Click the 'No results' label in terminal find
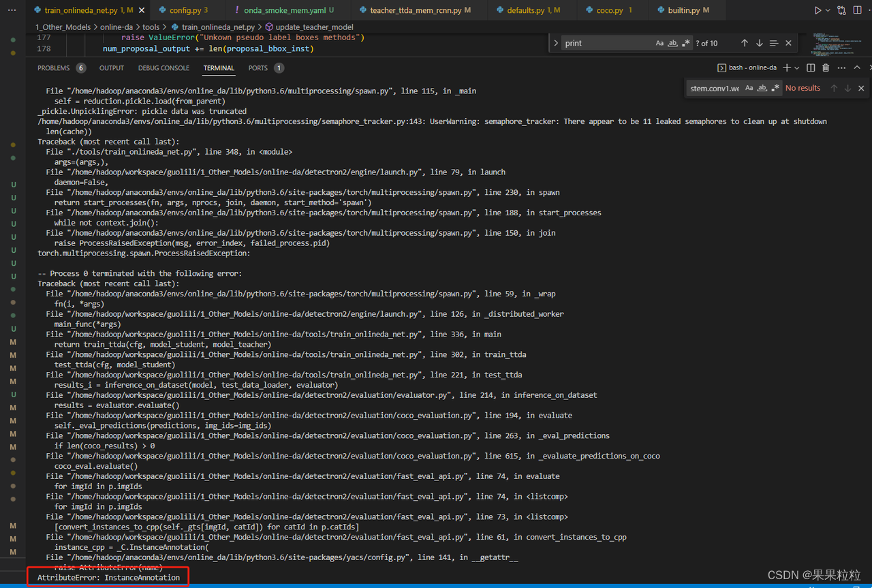872x588 pixels. tap(803, 88)
